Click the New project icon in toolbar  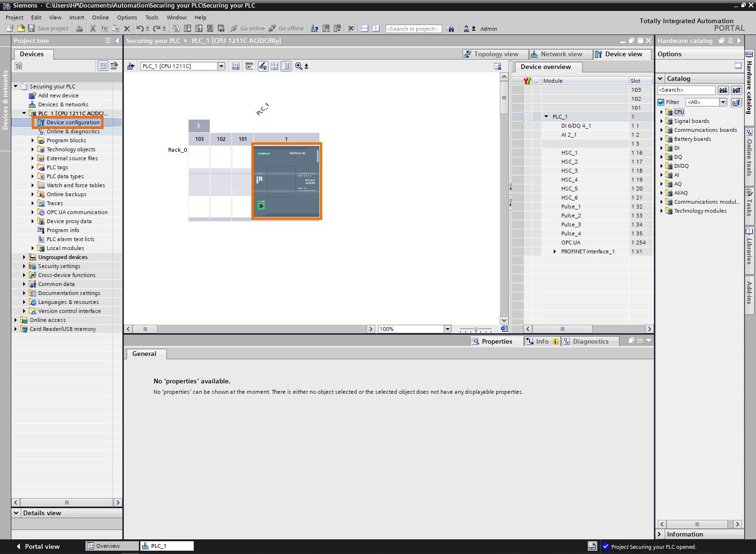tap(10, 28)
